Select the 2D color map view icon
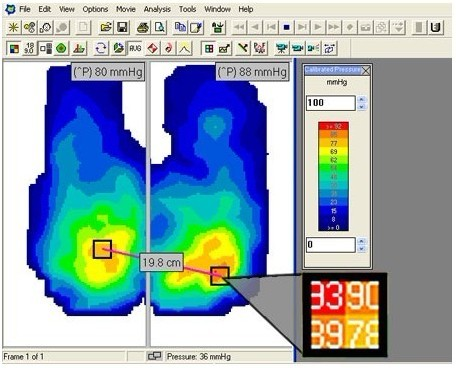The width and height of the screenshot is (456, 368). point(14,49)
